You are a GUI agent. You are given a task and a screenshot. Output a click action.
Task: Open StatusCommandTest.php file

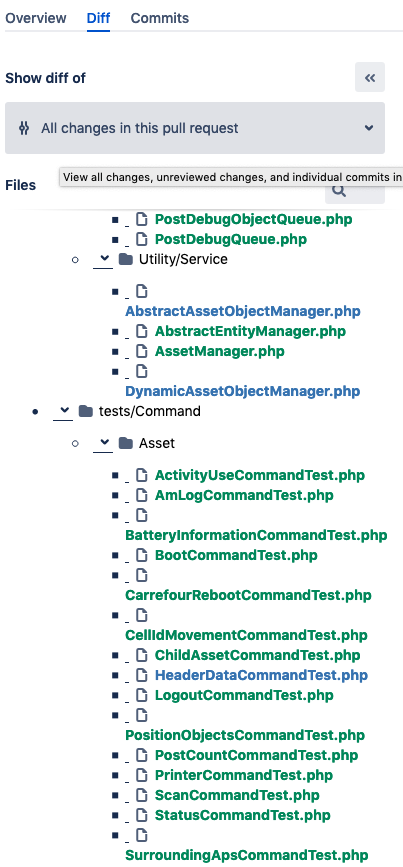(x=242, y=815)
